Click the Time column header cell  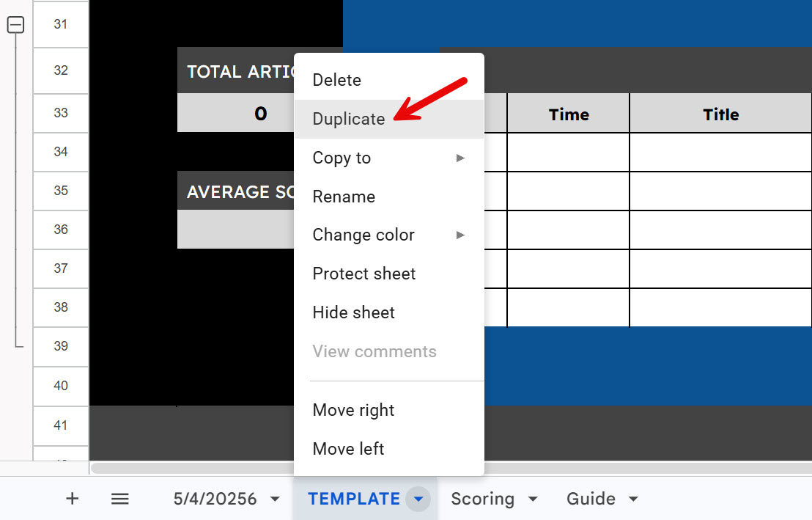point(568,114)
